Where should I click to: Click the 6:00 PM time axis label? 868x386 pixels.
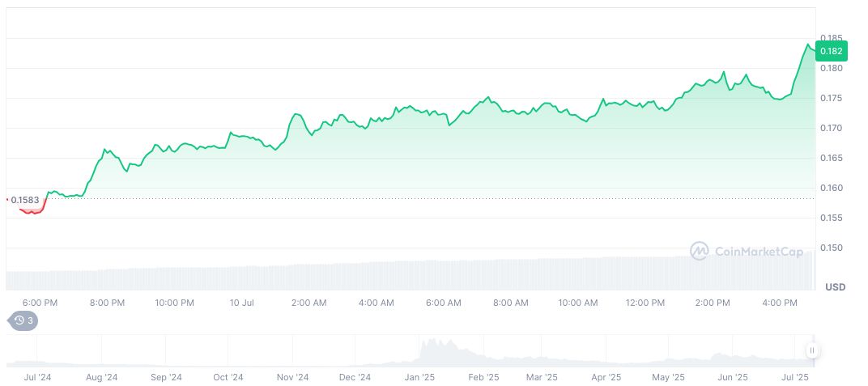[x=40, y=303]
